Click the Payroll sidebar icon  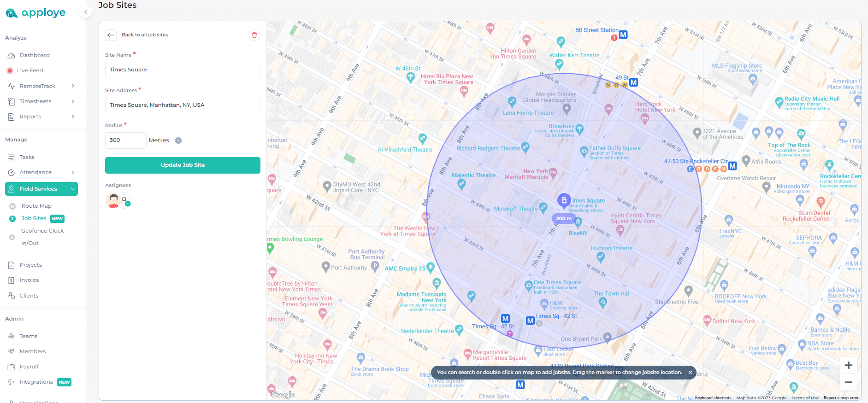(x=12, y=367)
